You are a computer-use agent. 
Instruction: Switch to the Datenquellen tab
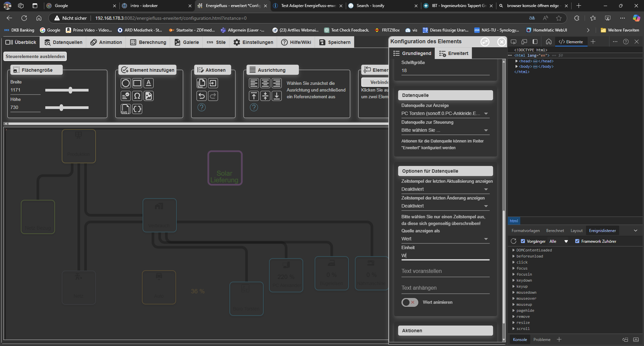[63, 42]
